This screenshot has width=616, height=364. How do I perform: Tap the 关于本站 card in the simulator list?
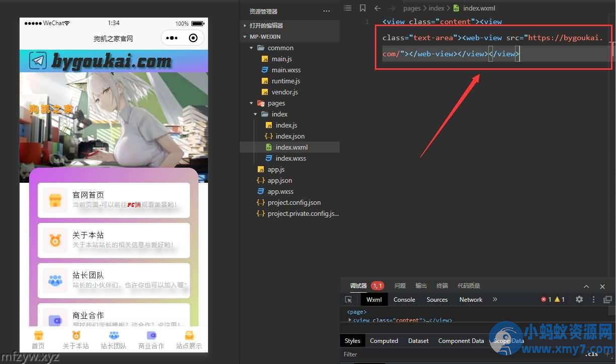114,240
